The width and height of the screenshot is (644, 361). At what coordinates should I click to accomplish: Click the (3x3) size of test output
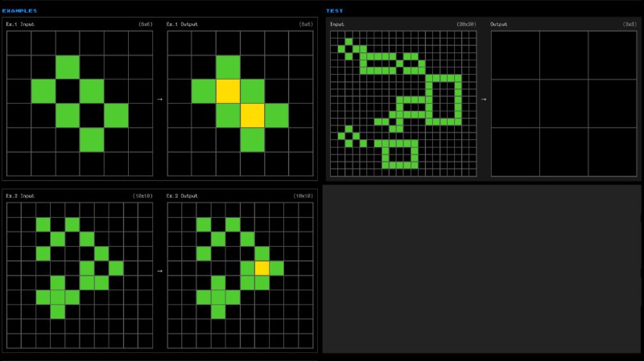[630, 24]
